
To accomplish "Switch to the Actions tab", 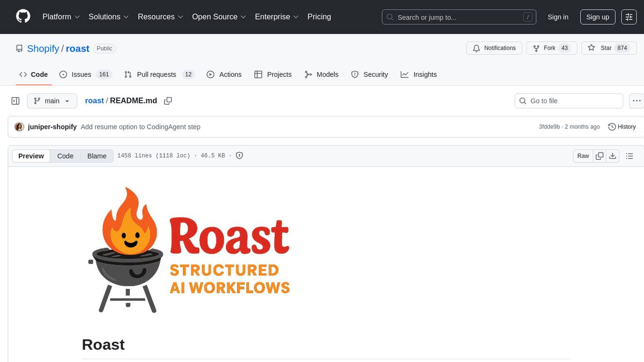I will pos(224,74).
